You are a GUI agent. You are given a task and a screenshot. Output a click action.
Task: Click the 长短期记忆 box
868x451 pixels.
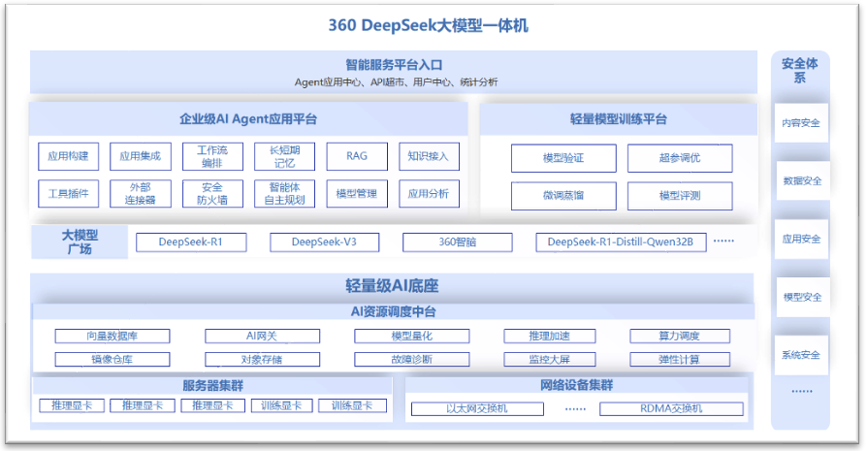[x=284, y=156]
